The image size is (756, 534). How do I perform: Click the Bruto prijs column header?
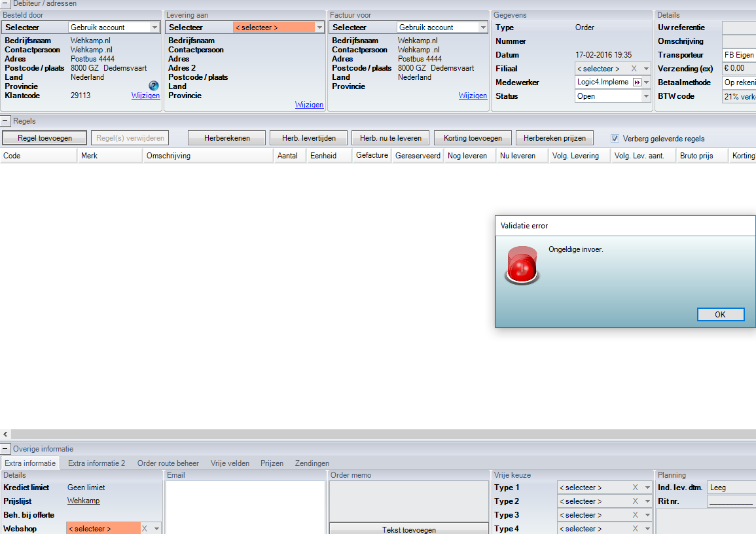702,156
